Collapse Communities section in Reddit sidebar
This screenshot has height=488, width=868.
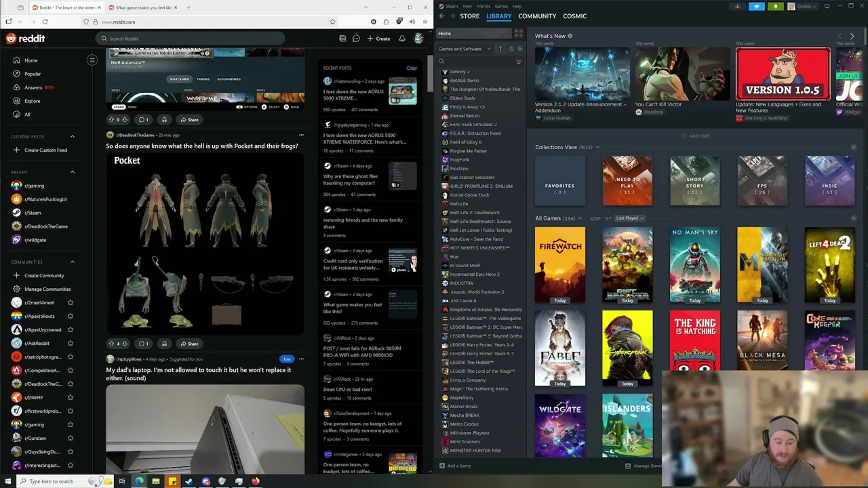(73, 262)
